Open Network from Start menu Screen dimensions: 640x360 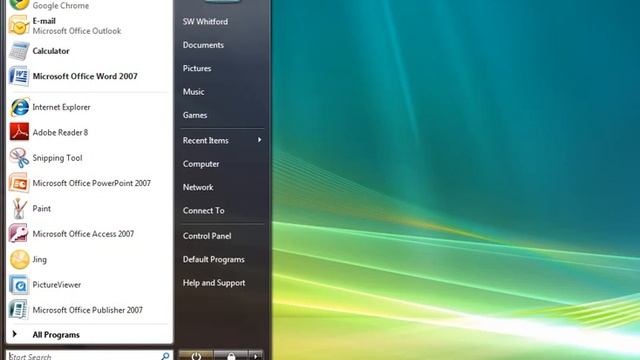[198, 187]
